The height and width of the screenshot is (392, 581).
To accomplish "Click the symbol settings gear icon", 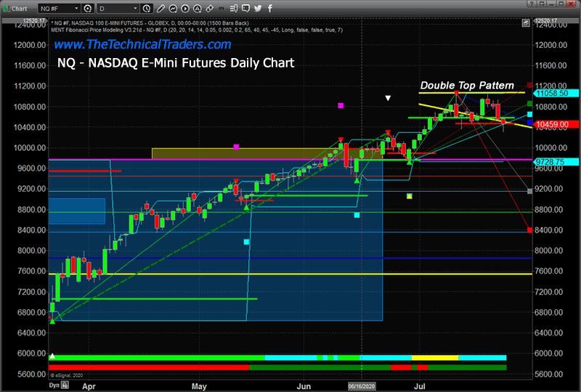I will point(88,8).
